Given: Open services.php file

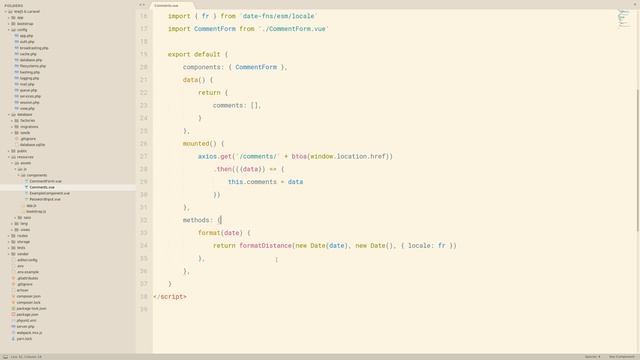Looking at the screenshot, I should pyautogui.click(x=30, y=96).
